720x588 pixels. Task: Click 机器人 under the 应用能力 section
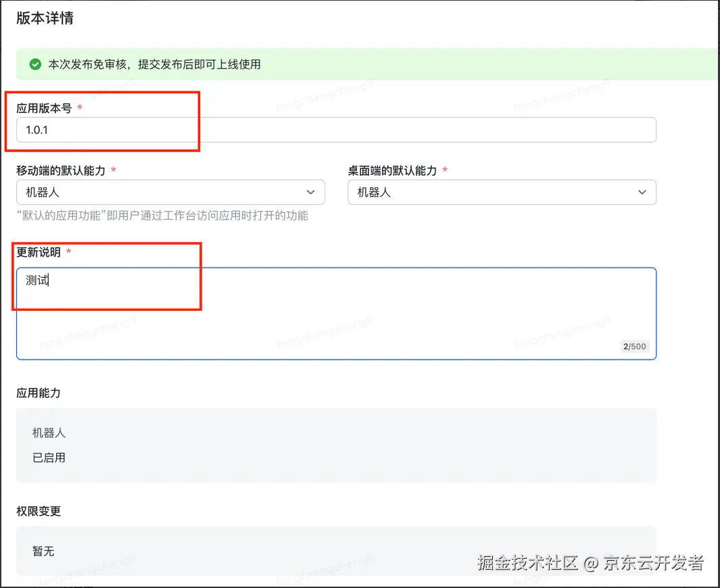pos(48,433)
